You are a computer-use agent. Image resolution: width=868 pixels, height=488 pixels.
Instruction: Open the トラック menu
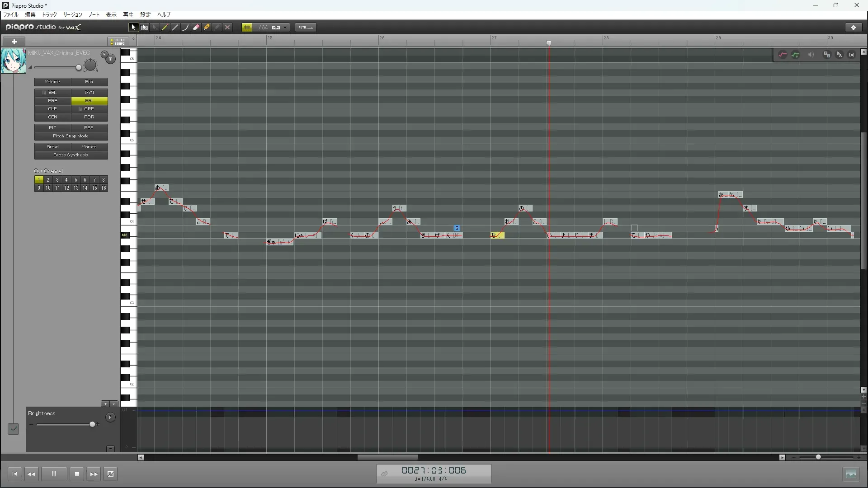pos(49,15)
